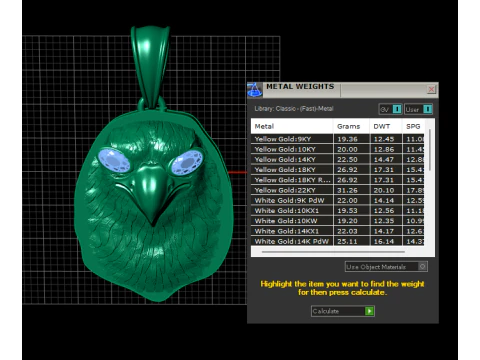Click the 19.36 grams value
480x360 pixels.
[x=347, y=139]
